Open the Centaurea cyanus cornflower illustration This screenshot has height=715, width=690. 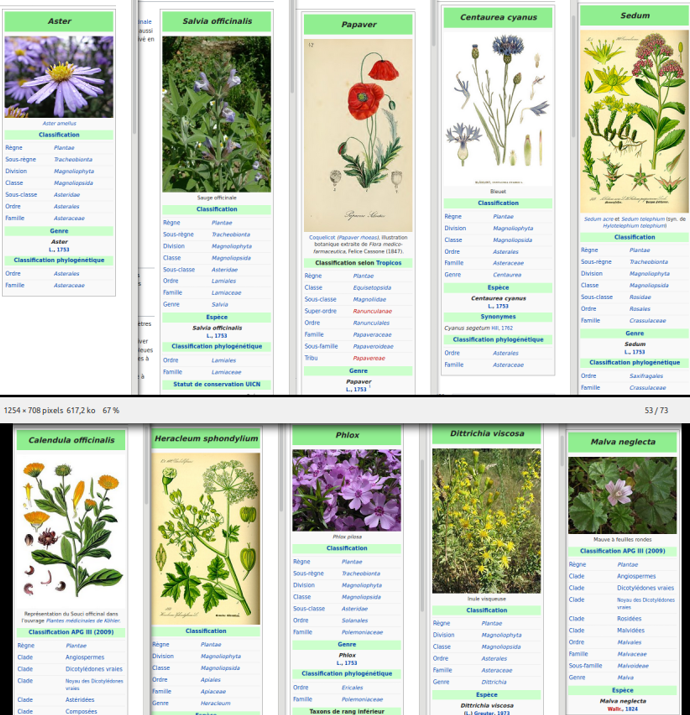(497, 107)
